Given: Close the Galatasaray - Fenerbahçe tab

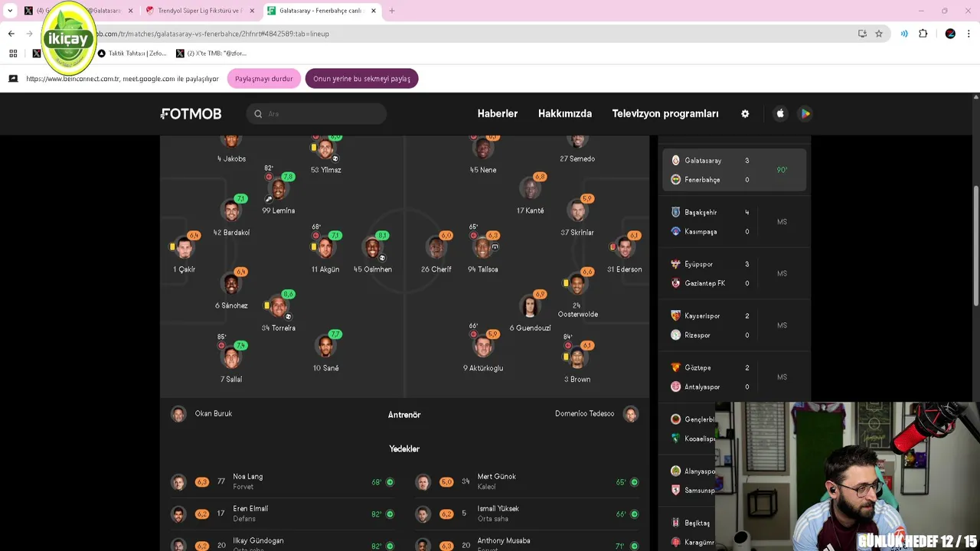Looking at the screenshot, I should click(x=374, y=11).
